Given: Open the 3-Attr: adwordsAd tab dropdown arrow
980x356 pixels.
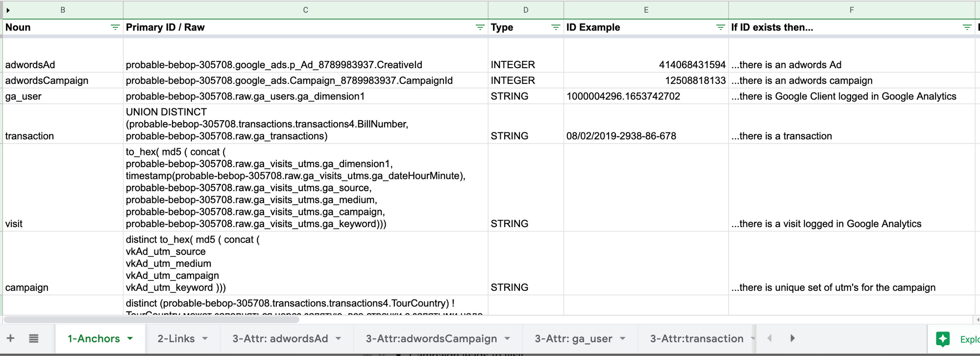Looking at the screenshot, I should tap(338, 338).
